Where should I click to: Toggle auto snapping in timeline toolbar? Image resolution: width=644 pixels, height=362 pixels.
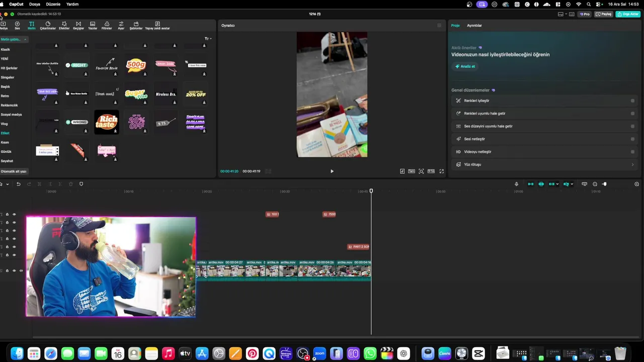[x=541, y=184]
